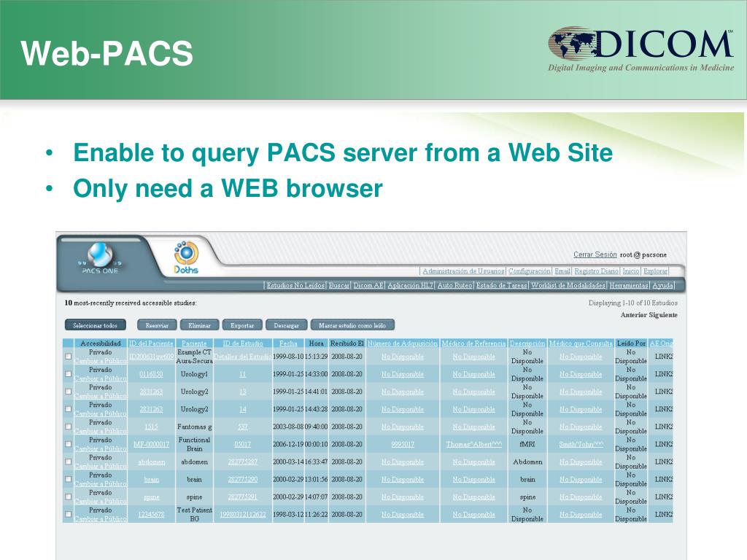Click the Reenviar button
Viewport: 747px width, 560px height.
pyautogui.click(x=157, y=325)
